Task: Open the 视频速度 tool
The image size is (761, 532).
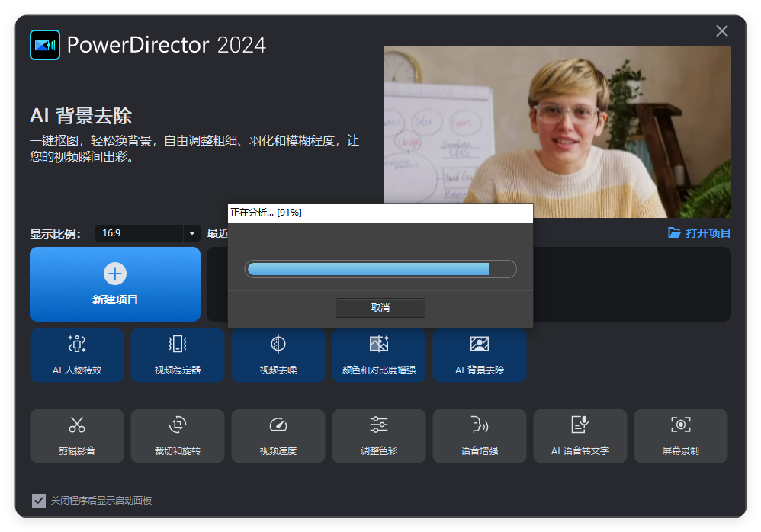Action: pos(278,436)
